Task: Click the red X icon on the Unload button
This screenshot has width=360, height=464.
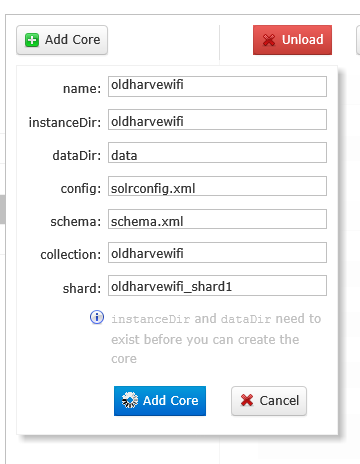Action: tap(269, 40)
